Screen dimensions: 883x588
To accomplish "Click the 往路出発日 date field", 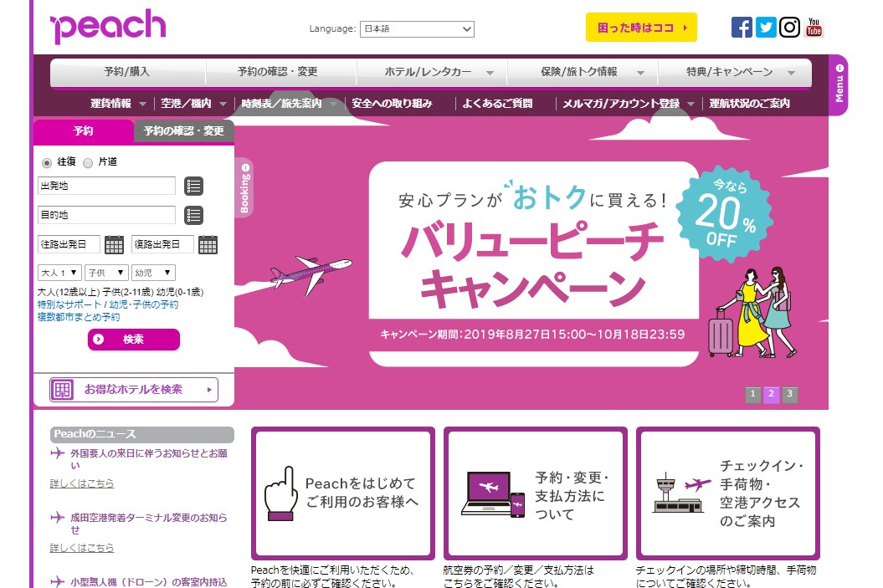I will [x=69, y=244].
